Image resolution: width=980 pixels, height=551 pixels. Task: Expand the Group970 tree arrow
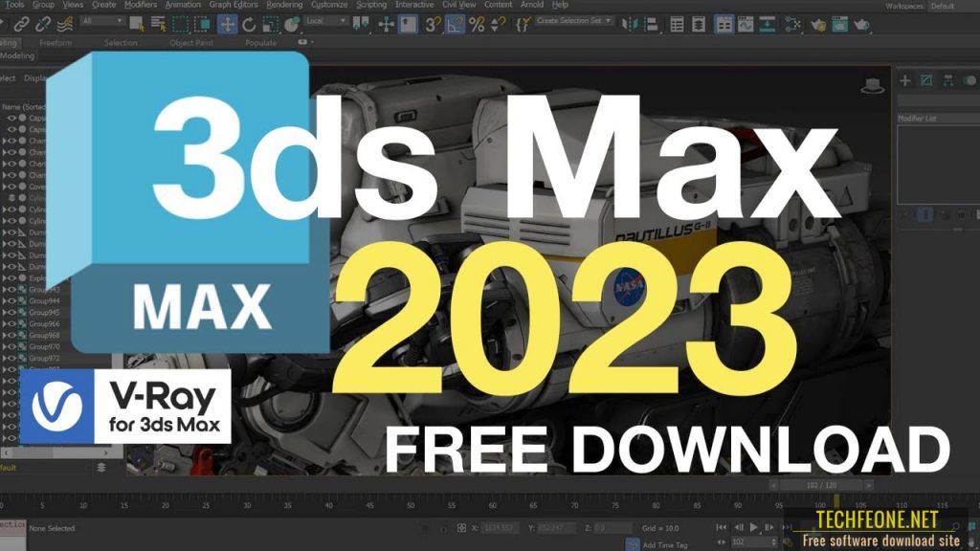coord(4,346)
